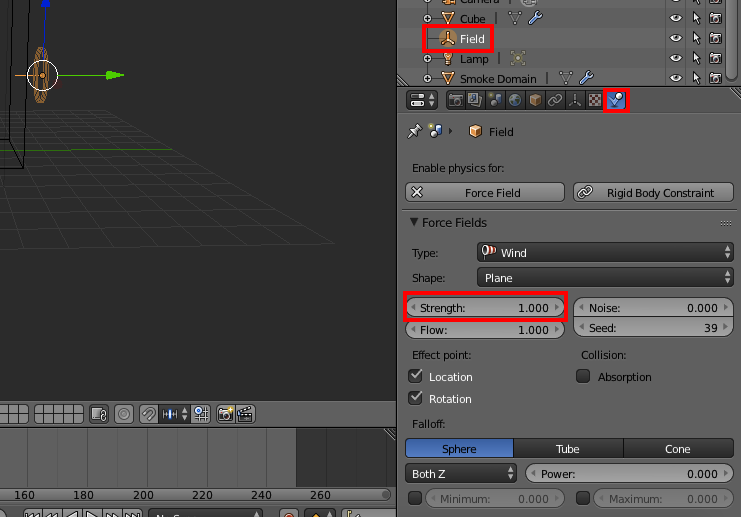
Task: Toggle snap magnet icon in 3D view header
Action: [148, 414]
